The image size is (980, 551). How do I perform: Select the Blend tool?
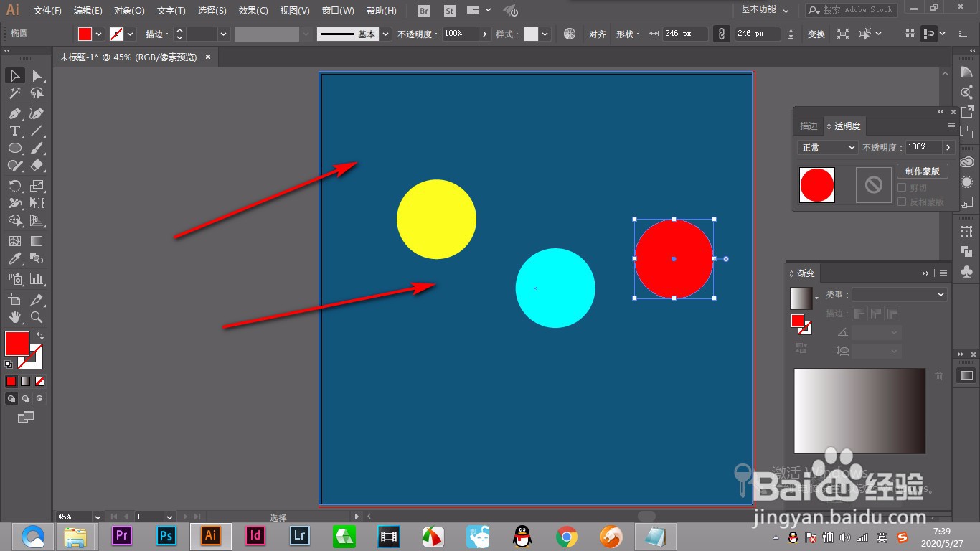pos(37,258)
